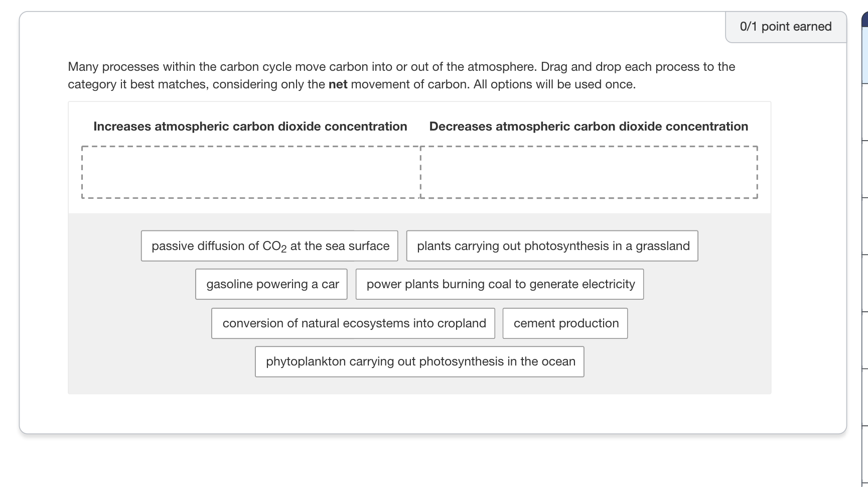The image size is (868, 487).
Task: Click the "Increases atmospheric carbon dioxide concentration" drop zone
Action: tap(250, 172)
